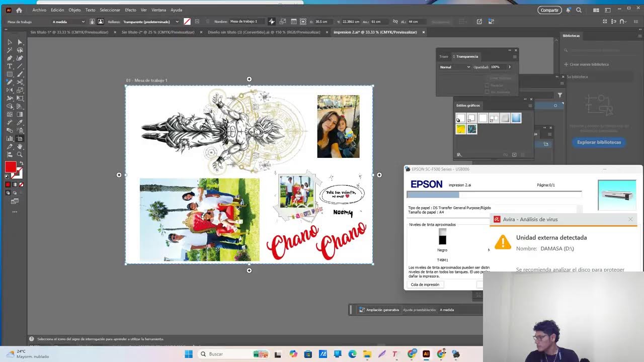Click 'Cola de impresión' in Epson window

[x=425, y=285]
